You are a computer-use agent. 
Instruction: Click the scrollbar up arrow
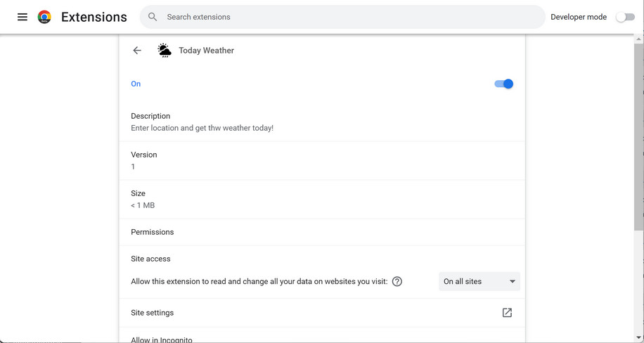click(x=638, y=39)
